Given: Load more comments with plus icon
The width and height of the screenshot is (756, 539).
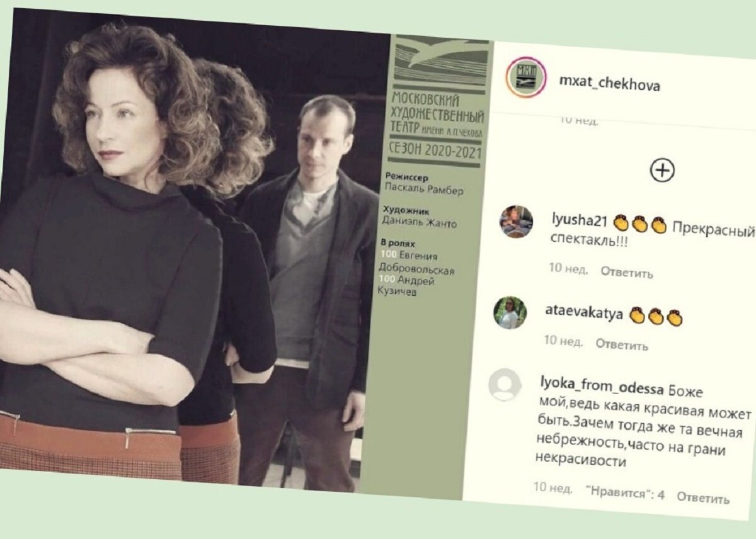Looking at the screenshot, I should [x=662, y=170].
